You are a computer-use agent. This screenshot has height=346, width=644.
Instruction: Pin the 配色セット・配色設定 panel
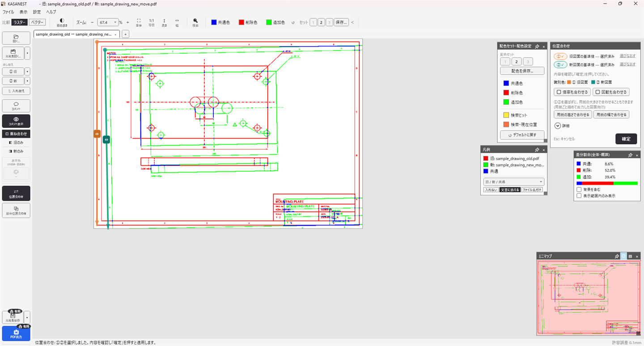tap(537, 46)
